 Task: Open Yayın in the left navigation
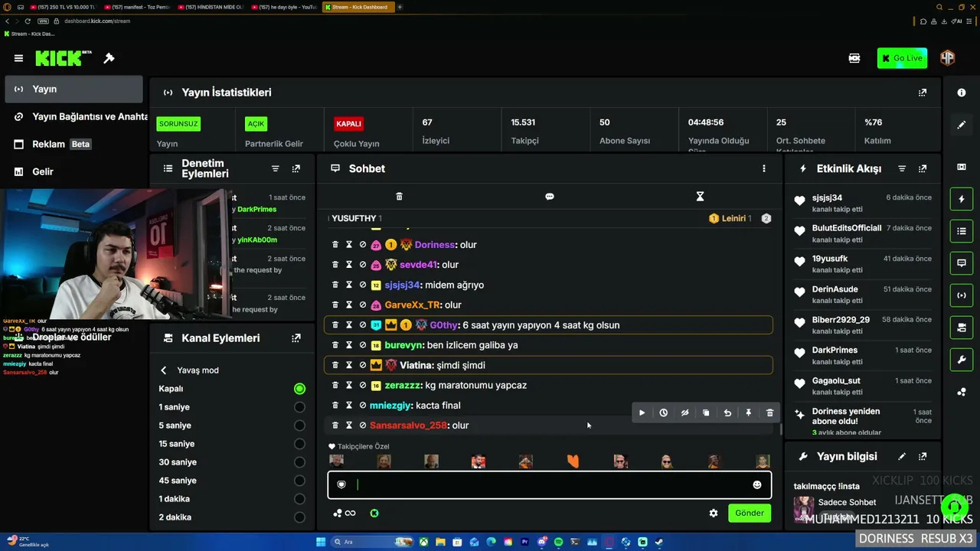tap(73, 89)
